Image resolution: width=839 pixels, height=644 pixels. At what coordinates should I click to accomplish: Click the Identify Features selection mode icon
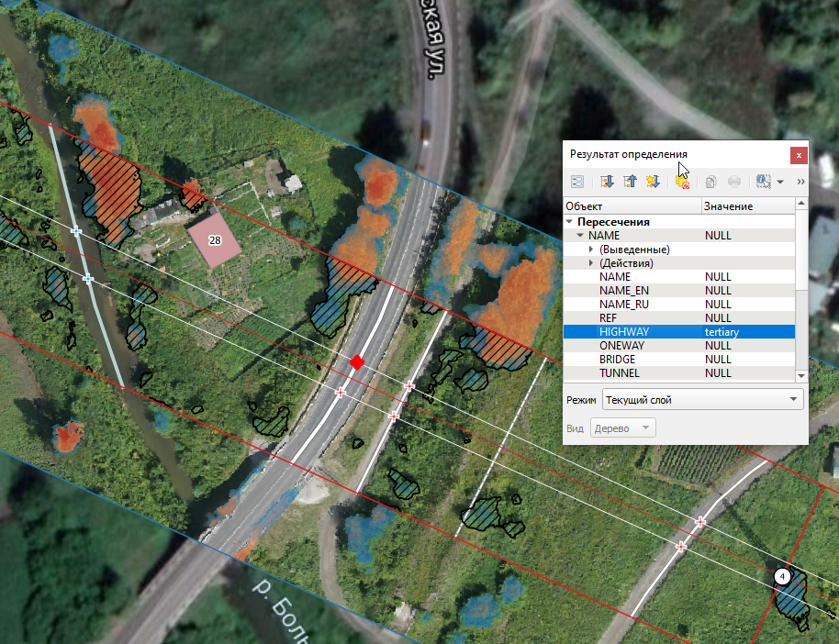[x=763, y=182]
